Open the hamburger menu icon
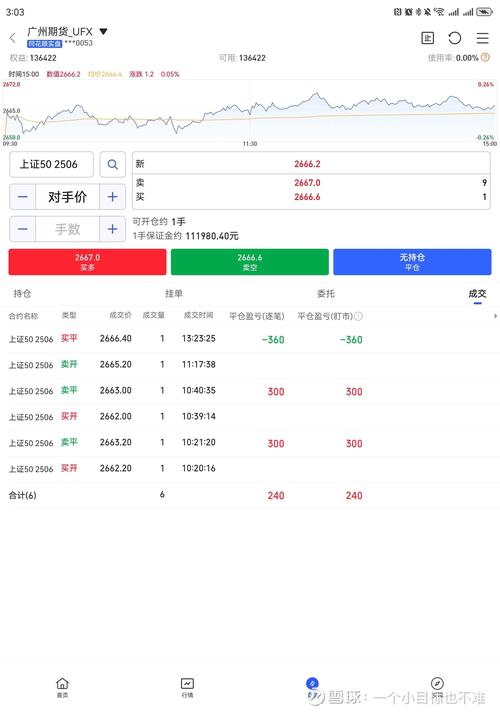Viewport: 500px width, 713px height. pos(482,38)
